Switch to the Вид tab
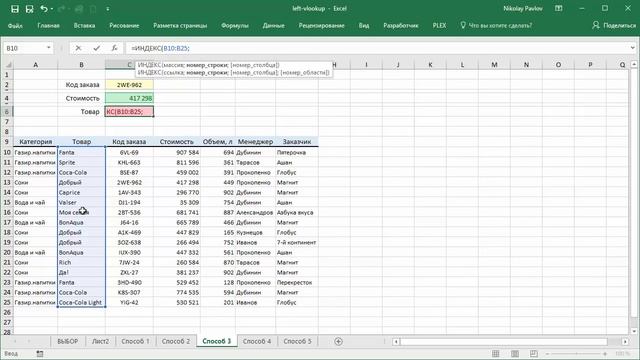640x360 pixels. pos(364,25)
